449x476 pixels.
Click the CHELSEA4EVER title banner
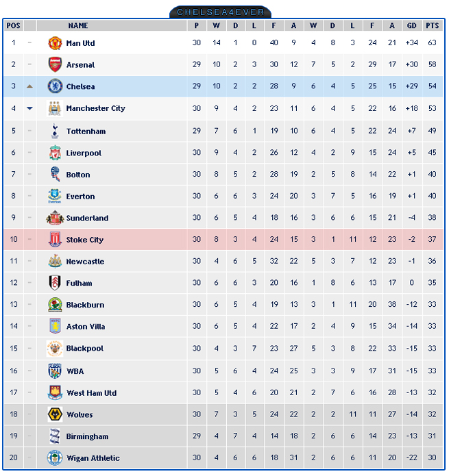point(220,12)
